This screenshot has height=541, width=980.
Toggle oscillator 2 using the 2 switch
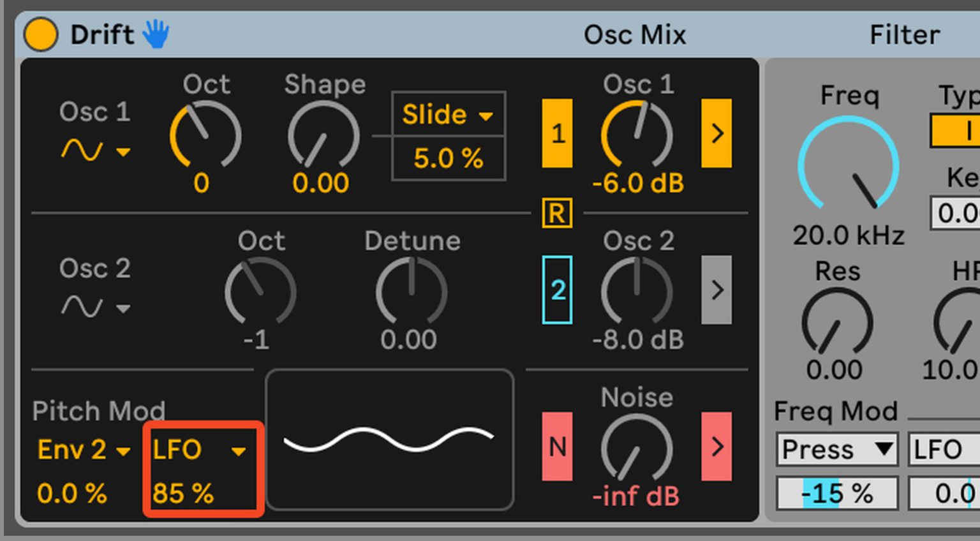pyautogui.click(x=556, y=290)
